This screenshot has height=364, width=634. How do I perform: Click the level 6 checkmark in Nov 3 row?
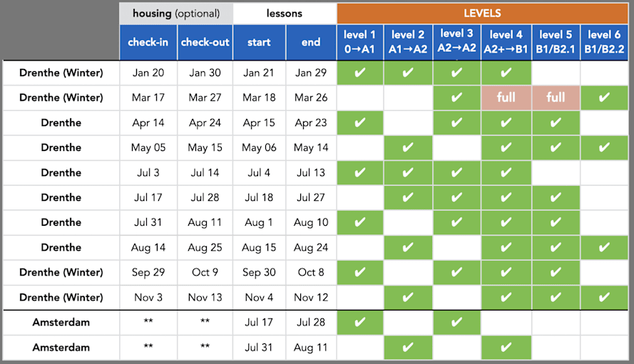click(604, 297)
